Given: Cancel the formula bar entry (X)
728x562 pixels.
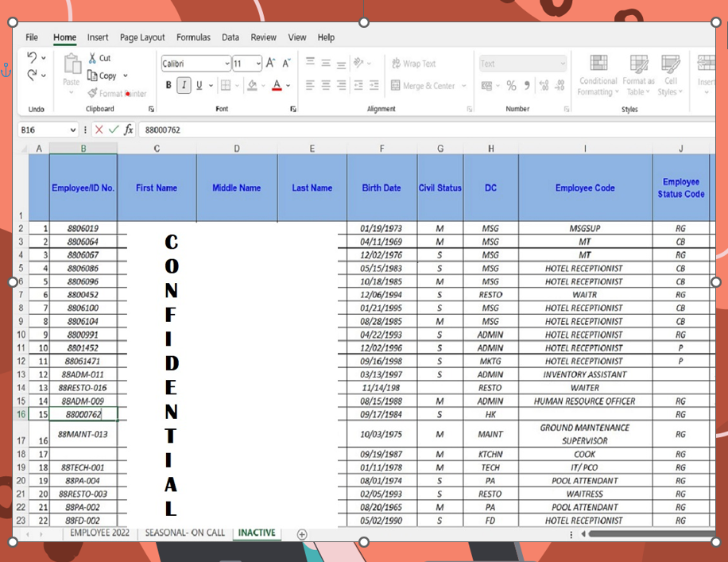Looking at the screenshot, I should 99,130.
